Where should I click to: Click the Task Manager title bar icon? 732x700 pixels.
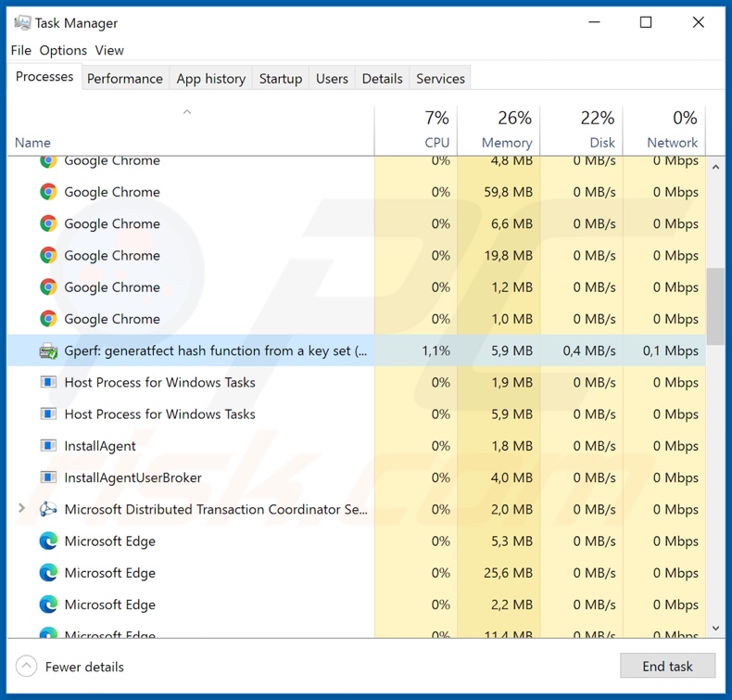point(21,22)
